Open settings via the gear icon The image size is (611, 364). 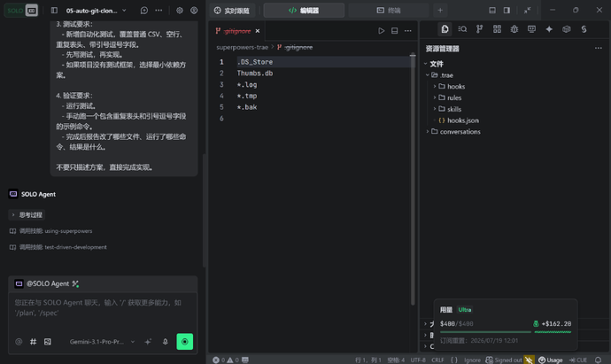[x=180, y=11]
